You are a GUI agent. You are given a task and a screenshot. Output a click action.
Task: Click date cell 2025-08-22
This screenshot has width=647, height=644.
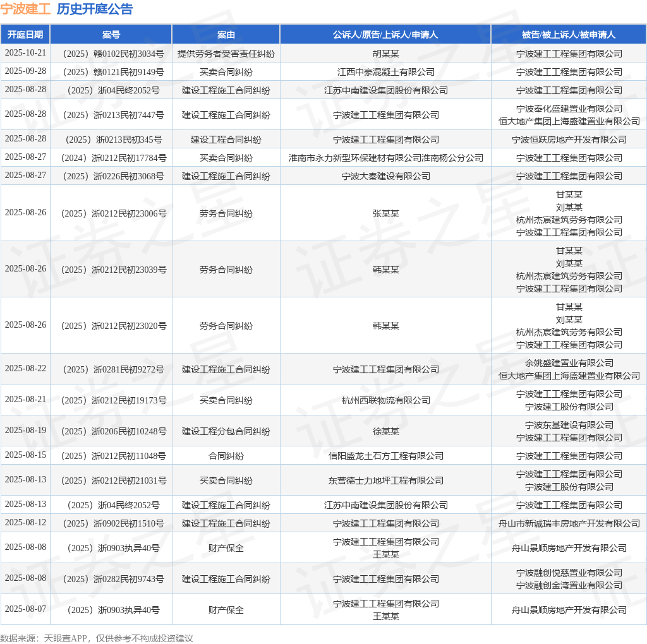[x=25, y=368]
